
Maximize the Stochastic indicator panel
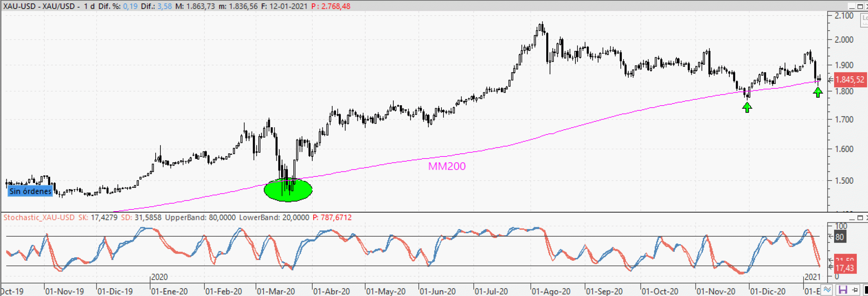point(860,218)
